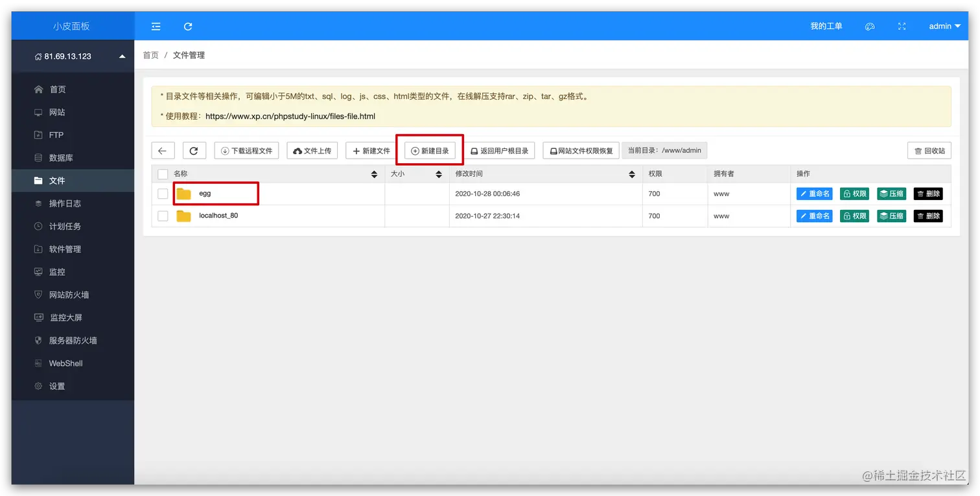Viewport: 980px width, 496px height.
Task: Open the theme palette icon in header
Action: (x=870, y=27)
